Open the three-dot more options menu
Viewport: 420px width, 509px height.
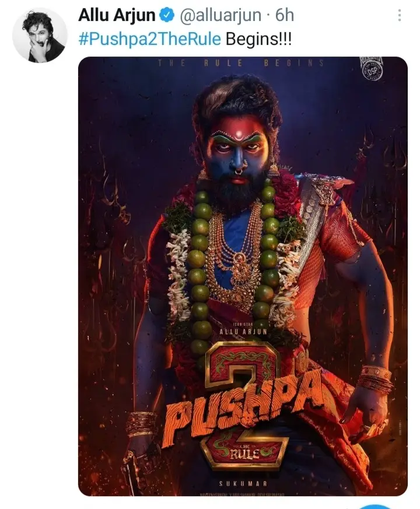coord(399,15)
